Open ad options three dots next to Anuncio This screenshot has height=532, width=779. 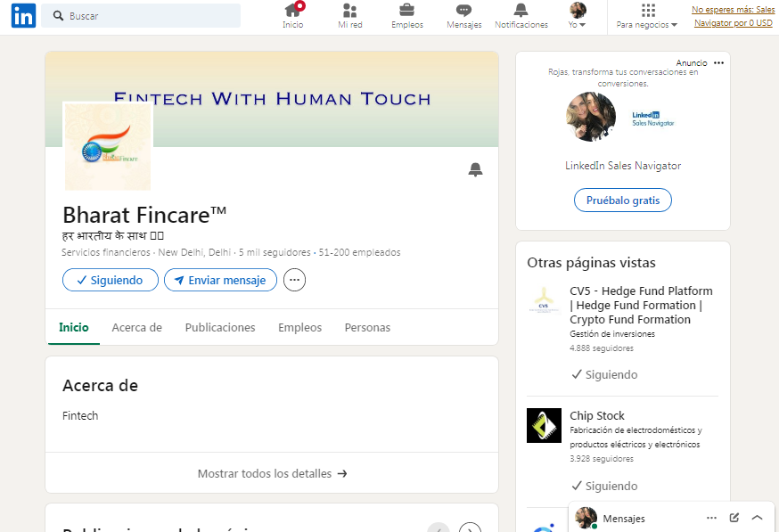tap(718, 63)
